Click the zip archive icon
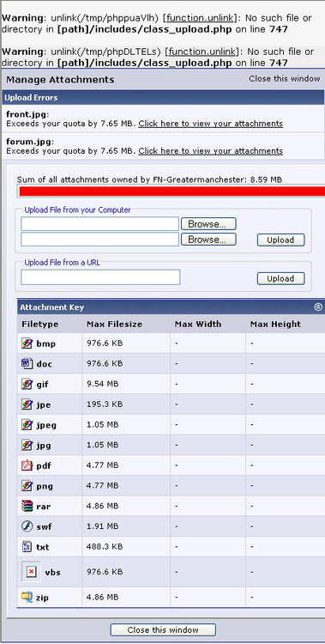 [27, 597]
